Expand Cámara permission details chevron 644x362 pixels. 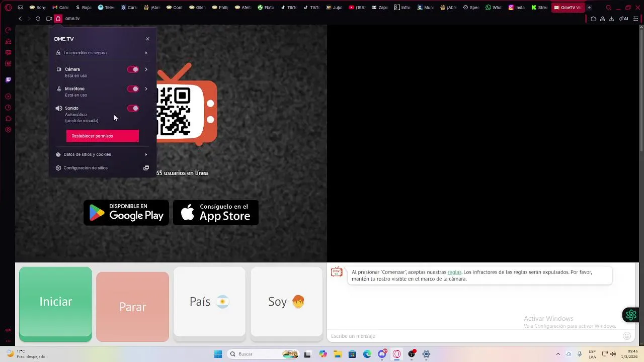(146, 69)
